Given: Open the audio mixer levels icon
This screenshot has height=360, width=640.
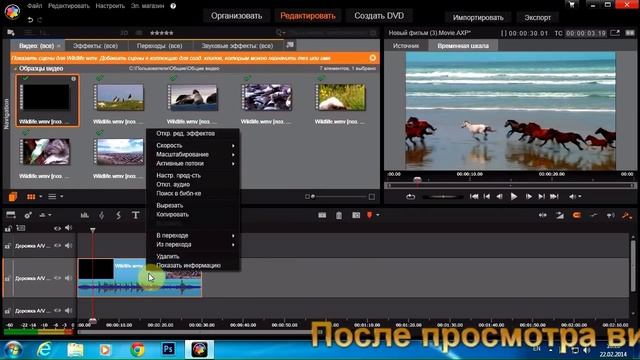Looking at the screenshot, I should tap(84, 215).
